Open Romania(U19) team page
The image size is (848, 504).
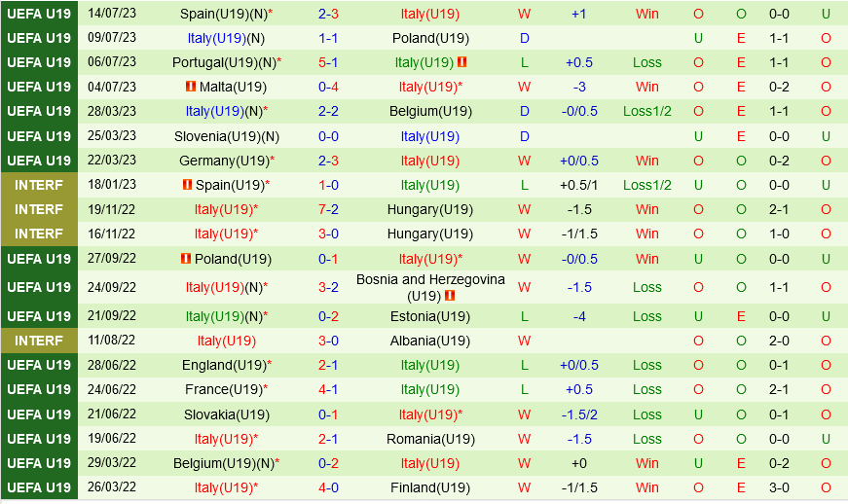tap(430, 439)
